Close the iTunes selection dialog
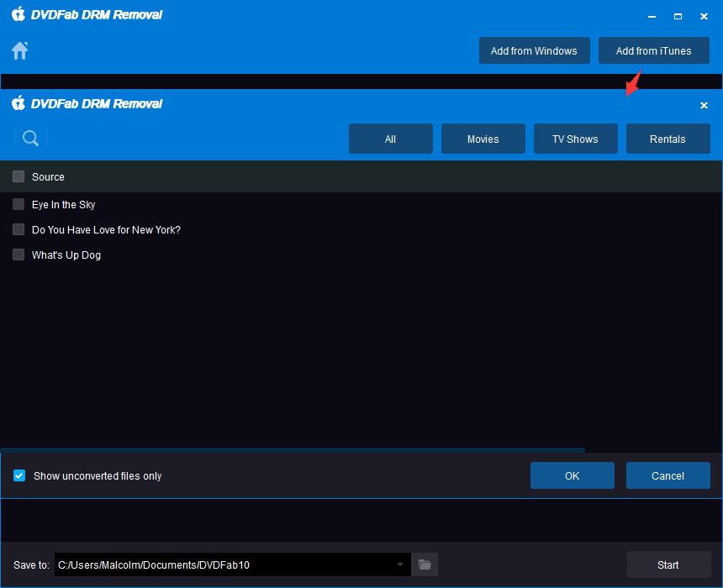The image size is (723, 588). pos(704,106)
